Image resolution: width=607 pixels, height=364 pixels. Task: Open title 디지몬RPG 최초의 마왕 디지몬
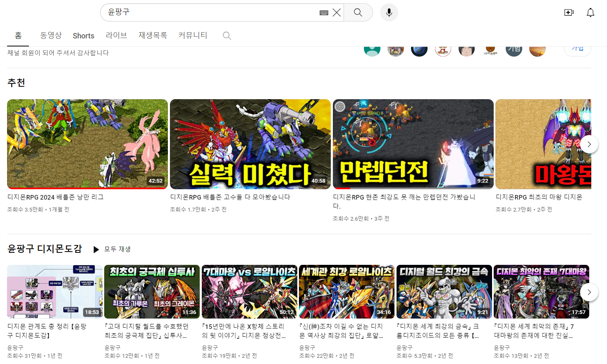[539, 197]
